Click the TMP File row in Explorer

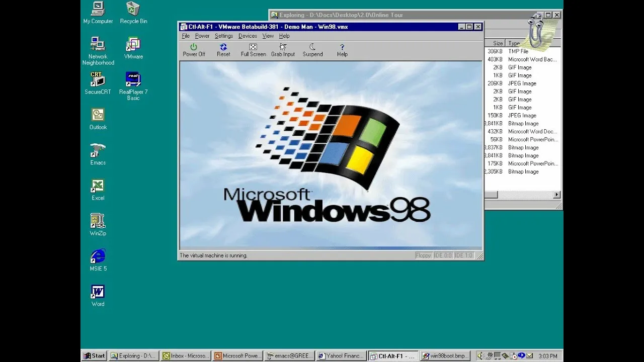click(x=522, y=51)
